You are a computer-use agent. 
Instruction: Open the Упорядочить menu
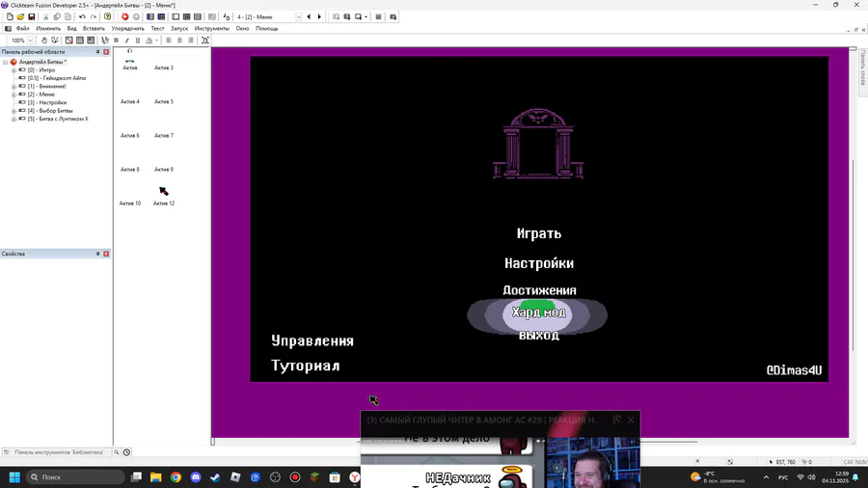[128, 28]
